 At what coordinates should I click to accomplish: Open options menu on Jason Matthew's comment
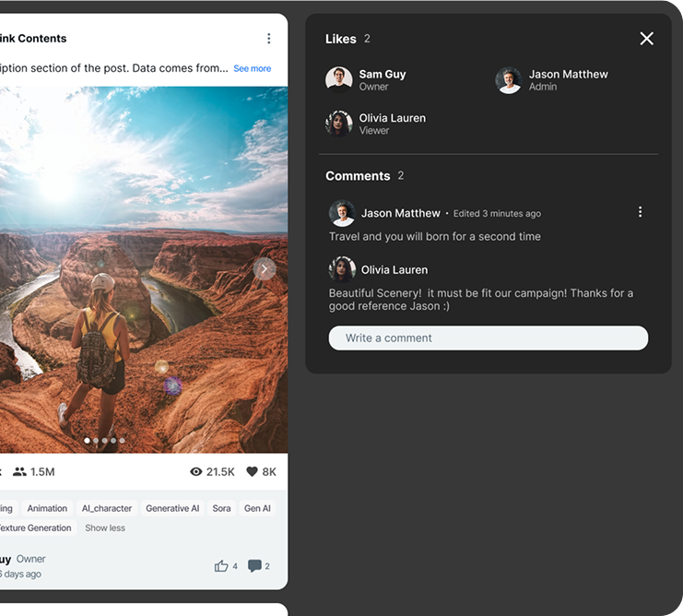click(x=640, y=212)
